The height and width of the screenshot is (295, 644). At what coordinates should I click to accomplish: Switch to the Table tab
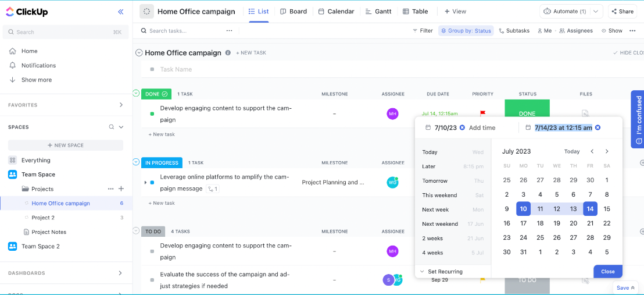coord(415,12)
